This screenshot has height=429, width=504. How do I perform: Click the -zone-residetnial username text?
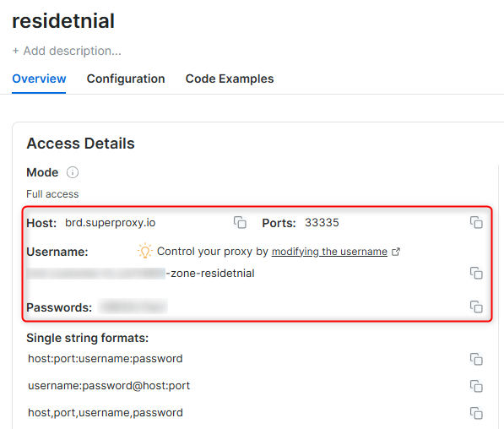point(210,274)
